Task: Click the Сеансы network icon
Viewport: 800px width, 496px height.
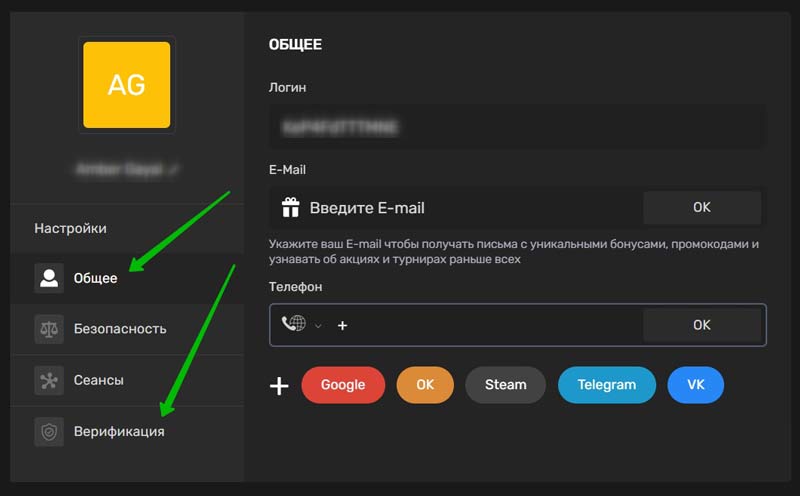Action: (x=48, y=380)
